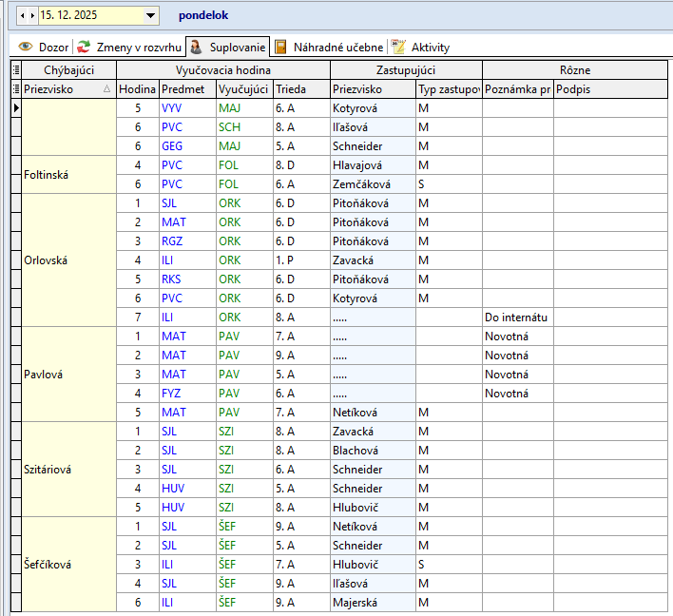Open the Aktivity tab

pyautogui.click(x=430, y=47)
